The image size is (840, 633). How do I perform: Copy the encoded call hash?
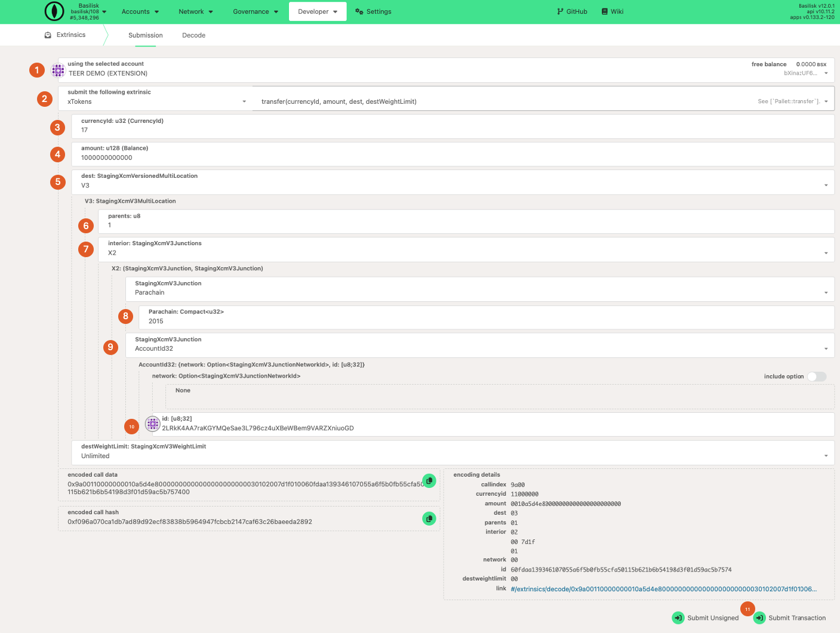(429, 518)
